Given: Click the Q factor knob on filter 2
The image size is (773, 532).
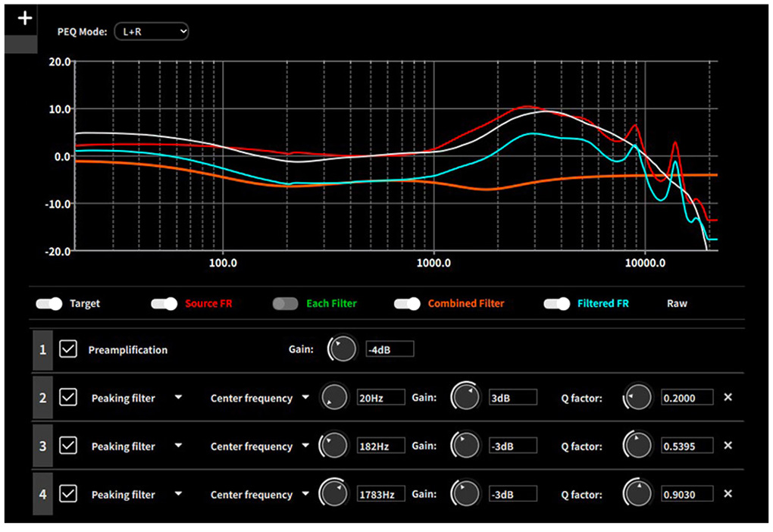Looking at the screenshot, I should point(637,397).
